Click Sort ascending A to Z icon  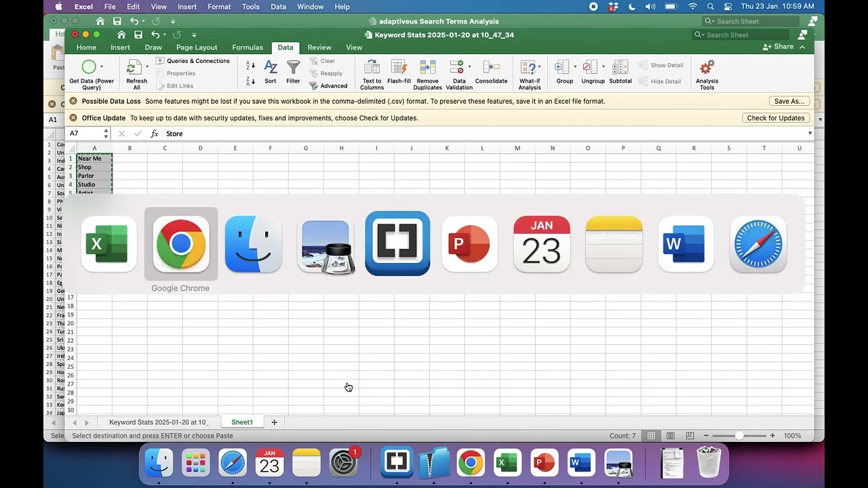coord(250,65)
